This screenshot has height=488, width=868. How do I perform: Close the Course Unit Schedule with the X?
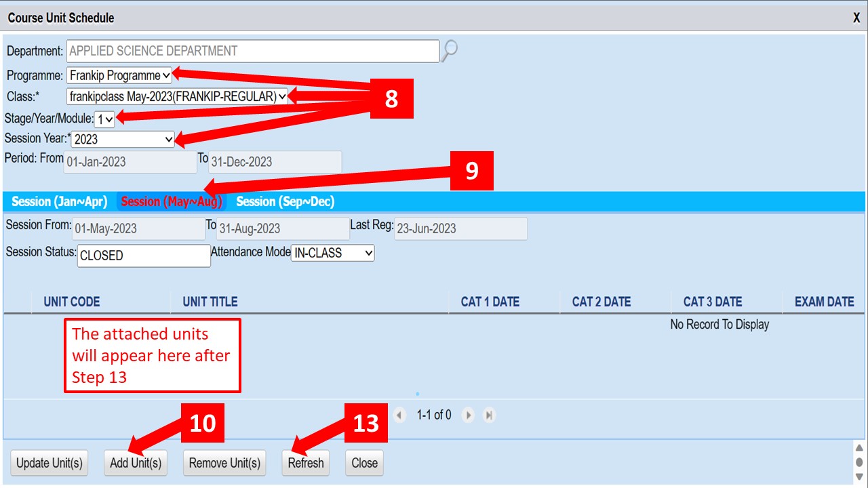point(856,18)
